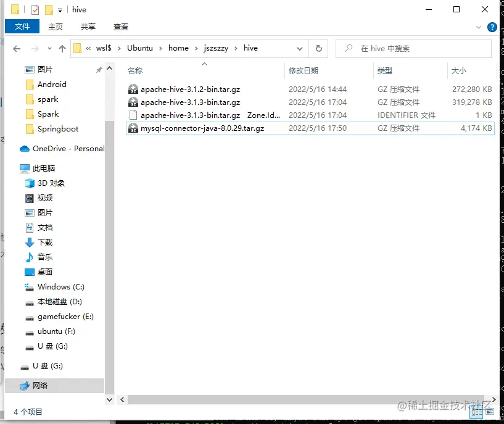
Task: Click the Properties quick access icon
Action: click(x=35, y=10)
